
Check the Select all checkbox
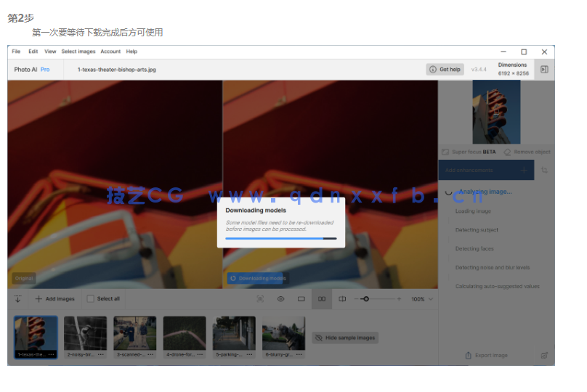pyautogui.click(x=90, y=298)
